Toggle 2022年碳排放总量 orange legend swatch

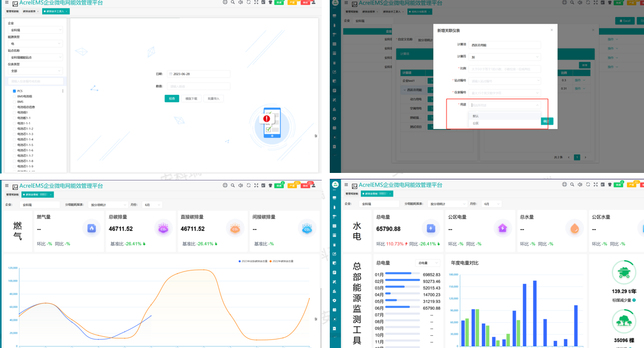pos(271,261)
